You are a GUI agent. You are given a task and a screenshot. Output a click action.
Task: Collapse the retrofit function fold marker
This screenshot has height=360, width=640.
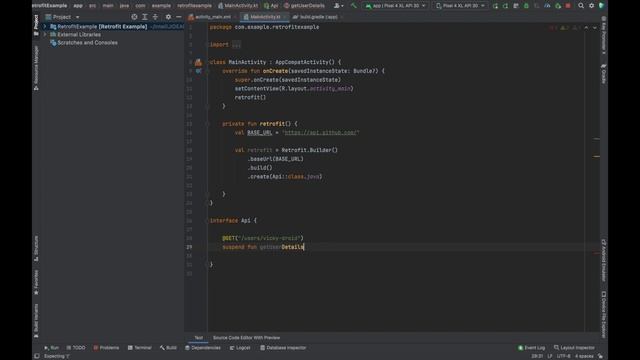(x=207, y=124)
